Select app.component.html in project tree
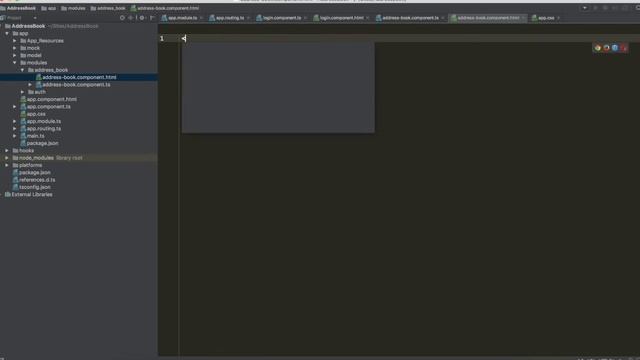The height and width of the screenshot is (360, 640). coord(51,100)
